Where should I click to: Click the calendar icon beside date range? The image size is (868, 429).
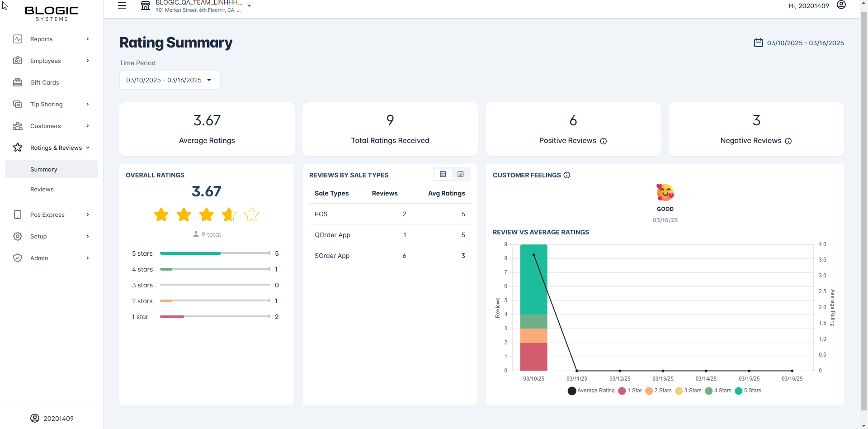point(758,43)
